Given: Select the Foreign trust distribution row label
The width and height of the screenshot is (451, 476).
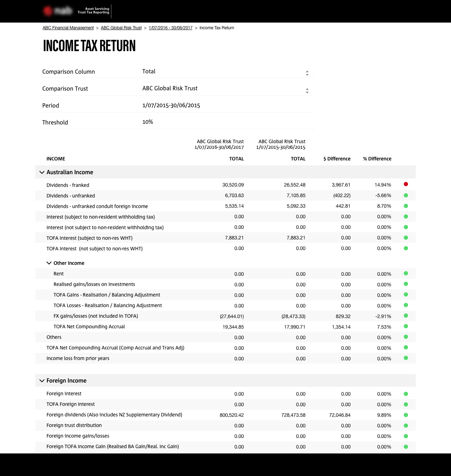Looking at the screenshot, I should click(74, 425).
